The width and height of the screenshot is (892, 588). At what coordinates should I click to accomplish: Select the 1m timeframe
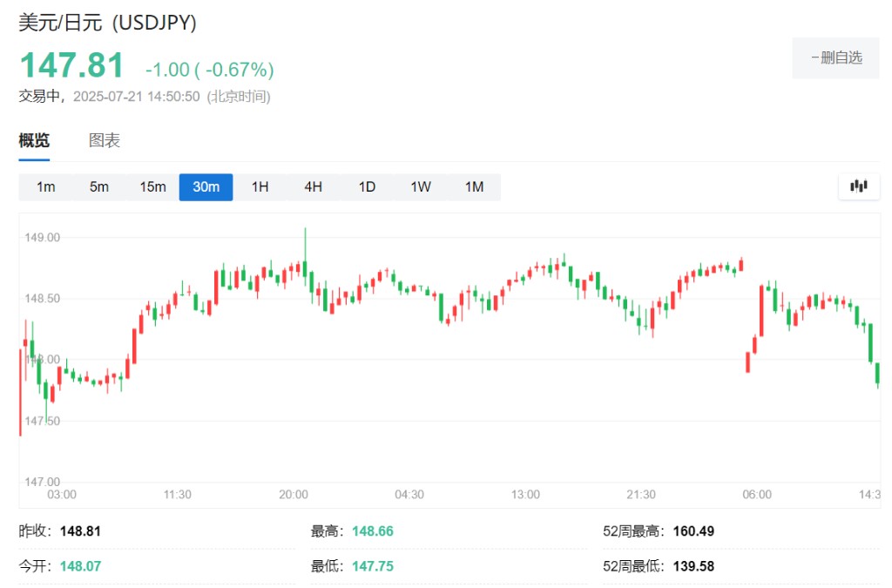point(46,187)
